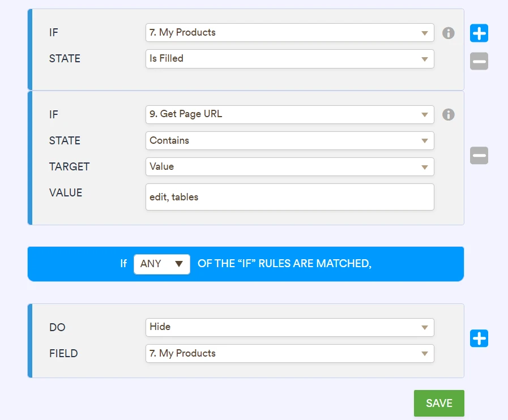Remove the My Products Is Filled condition
This screenshot has height=420, width=508.
479,61
